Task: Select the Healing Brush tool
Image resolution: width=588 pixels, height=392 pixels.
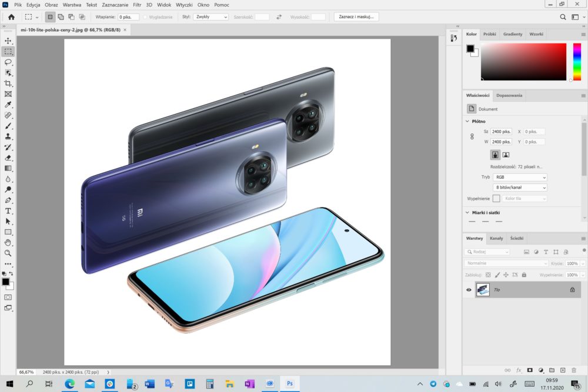Action: click(x=8, y=115)
